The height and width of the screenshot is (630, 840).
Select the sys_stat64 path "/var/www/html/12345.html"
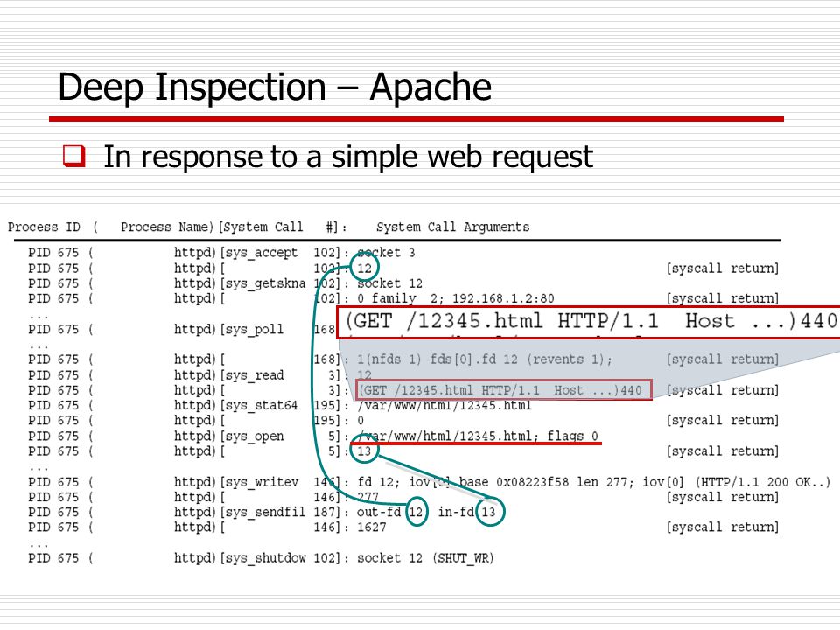[444, 405]
